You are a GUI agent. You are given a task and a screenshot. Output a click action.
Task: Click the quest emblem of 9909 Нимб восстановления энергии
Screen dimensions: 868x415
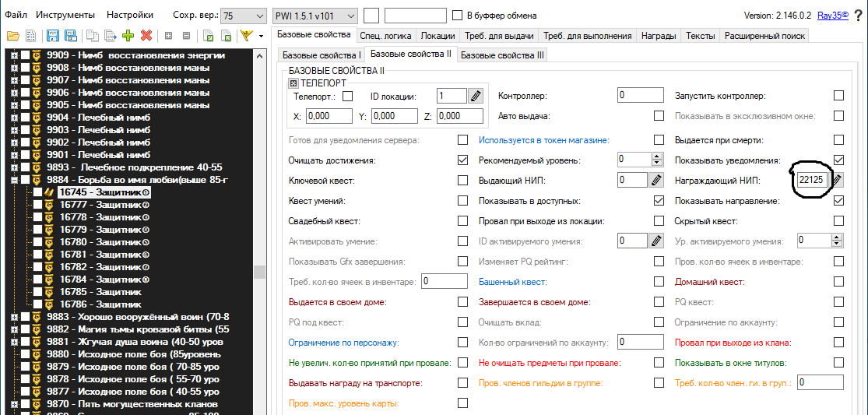pyautogui.click(x=37, y=55)
